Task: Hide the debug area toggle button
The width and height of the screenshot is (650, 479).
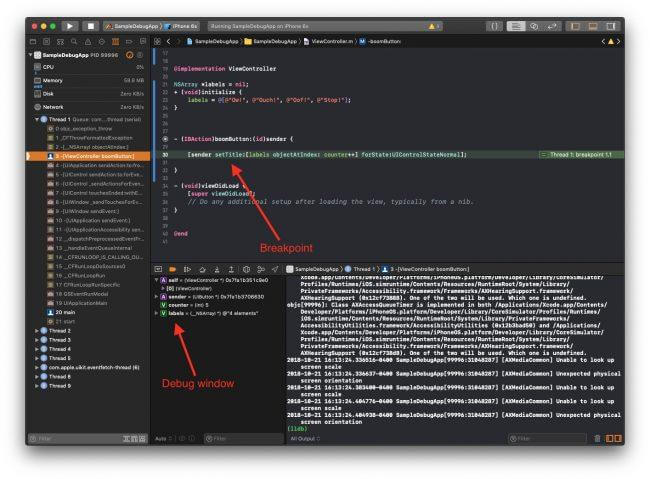Action: pyautogui.click(x=158, y=269)
